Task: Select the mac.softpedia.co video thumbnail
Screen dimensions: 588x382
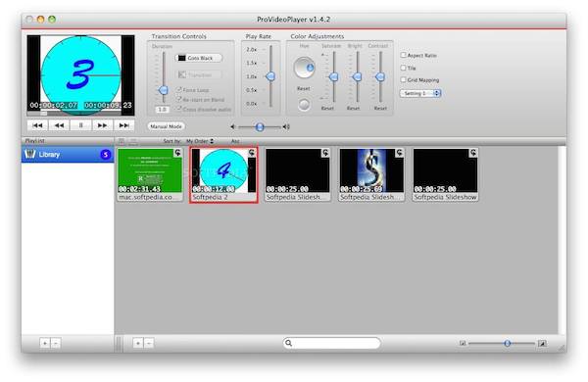Action: (x=150, y=174)
